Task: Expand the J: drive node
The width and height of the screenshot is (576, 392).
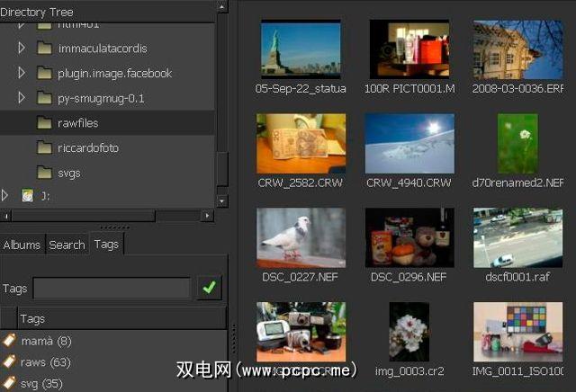Action: [x=6, y=195]
